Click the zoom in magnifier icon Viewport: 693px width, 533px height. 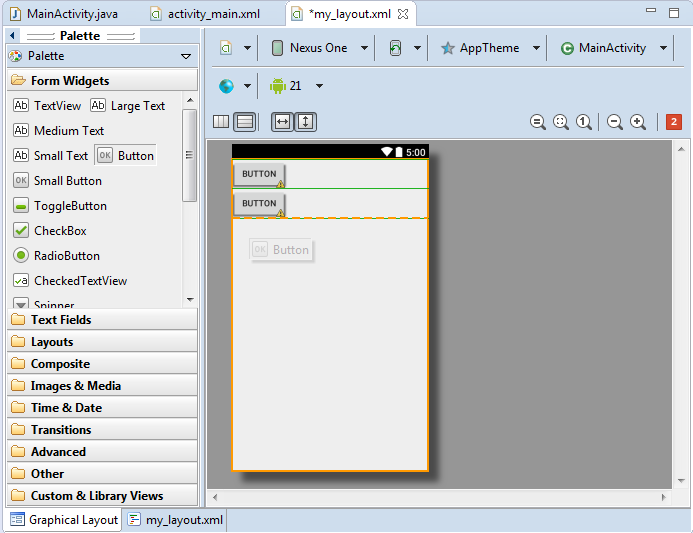click(x=638, y=122)
